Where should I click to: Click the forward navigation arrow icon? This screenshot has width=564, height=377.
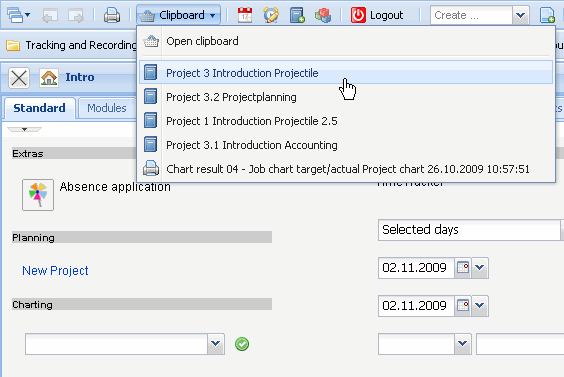click(x=76, y=15)
